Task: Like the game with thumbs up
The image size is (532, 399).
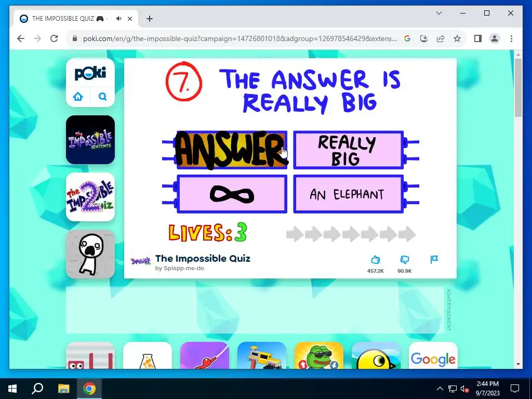Action: pos(375,260)
